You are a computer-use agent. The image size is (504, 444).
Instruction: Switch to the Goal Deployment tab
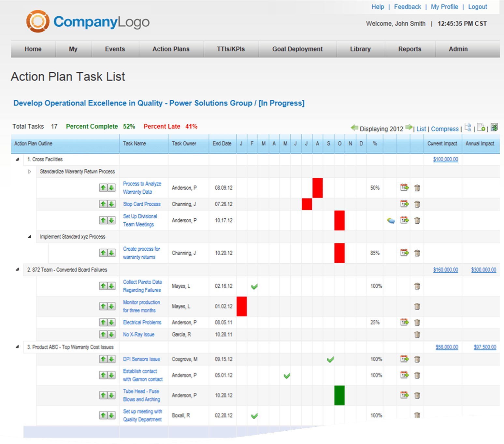tap(297, 49)
